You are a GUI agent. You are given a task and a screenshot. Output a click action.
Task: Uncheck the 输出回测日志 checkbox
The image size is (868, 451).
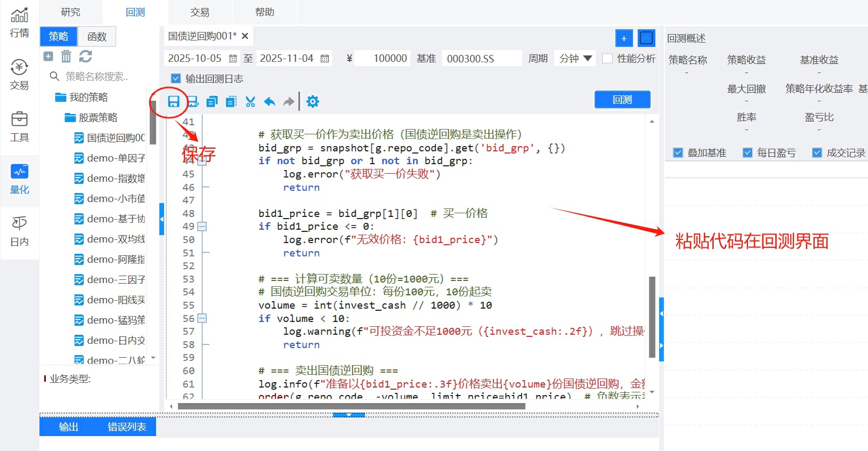(176, 78)
